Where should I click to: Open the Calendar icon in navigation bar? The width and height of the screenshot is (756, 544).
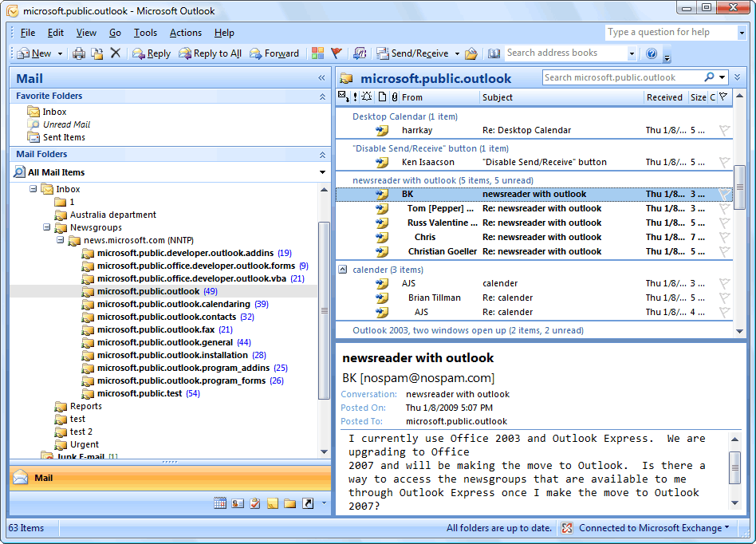(220, 503)
